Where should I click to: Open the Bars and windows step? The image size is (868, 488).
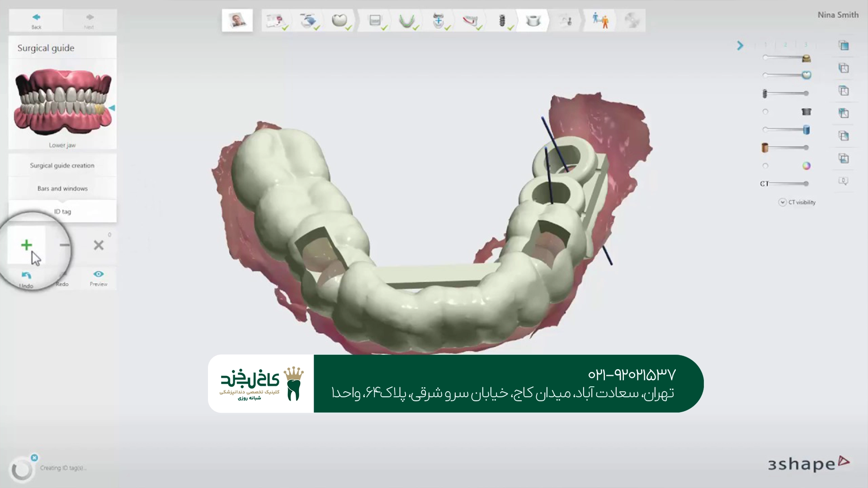(62, 188)
